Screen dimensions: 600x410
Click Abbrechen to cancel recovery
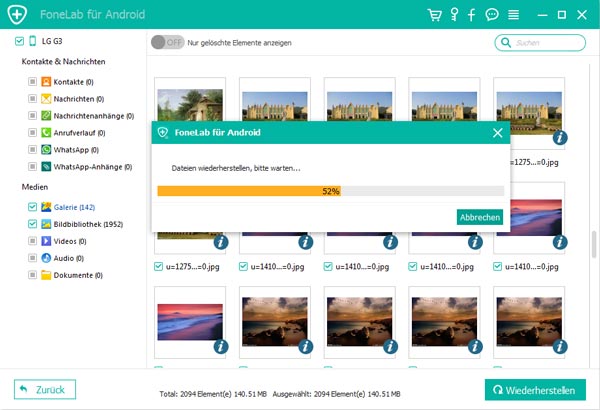pyautogui.click(x=480, y=217)
